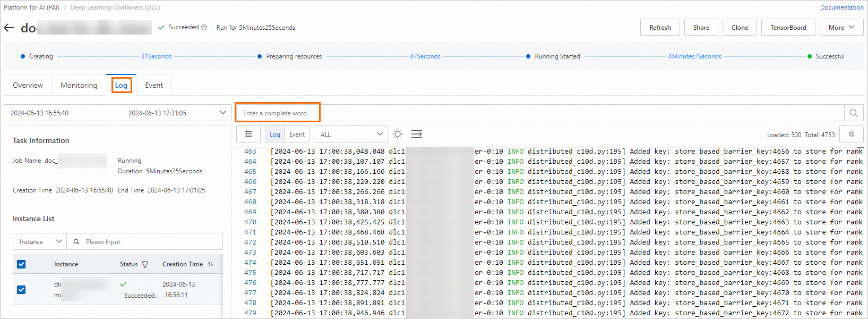Select log line number 470
The width and height of the screenshot is (868, 319).
[250, 222]
